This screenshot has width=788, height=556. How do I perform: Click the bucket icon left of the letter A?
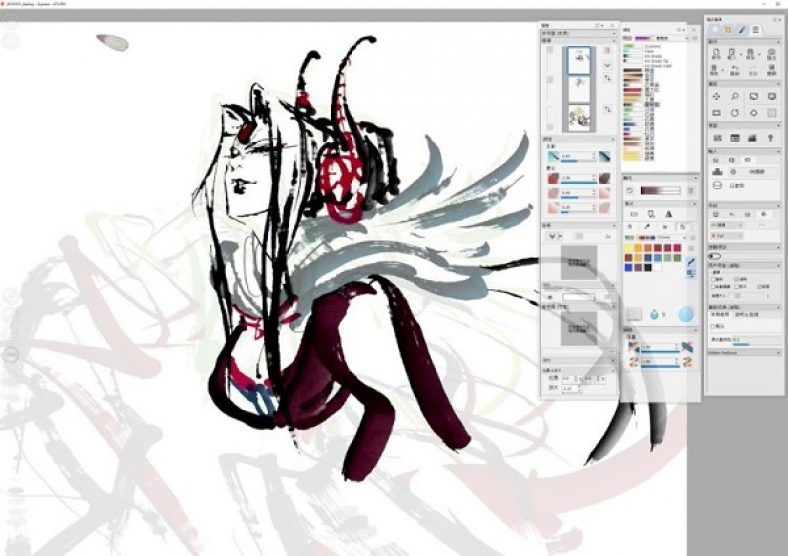651,214
